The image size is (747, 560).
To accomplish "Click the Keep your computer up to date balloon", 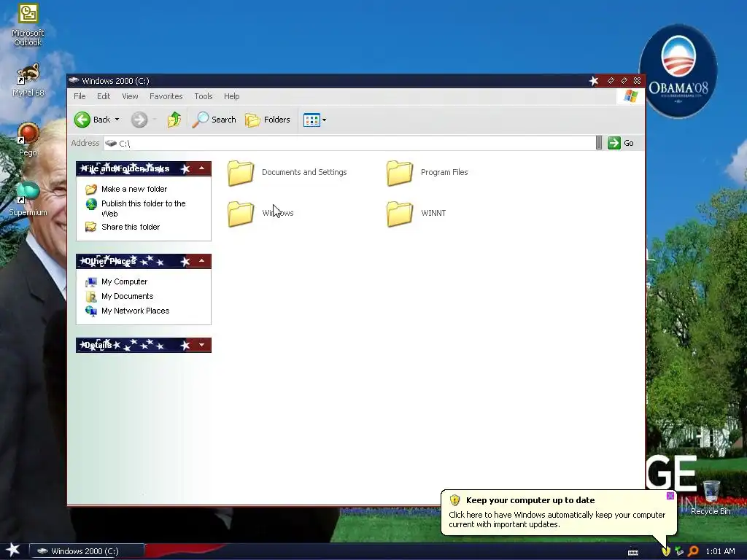I will (x=558, y=513).
